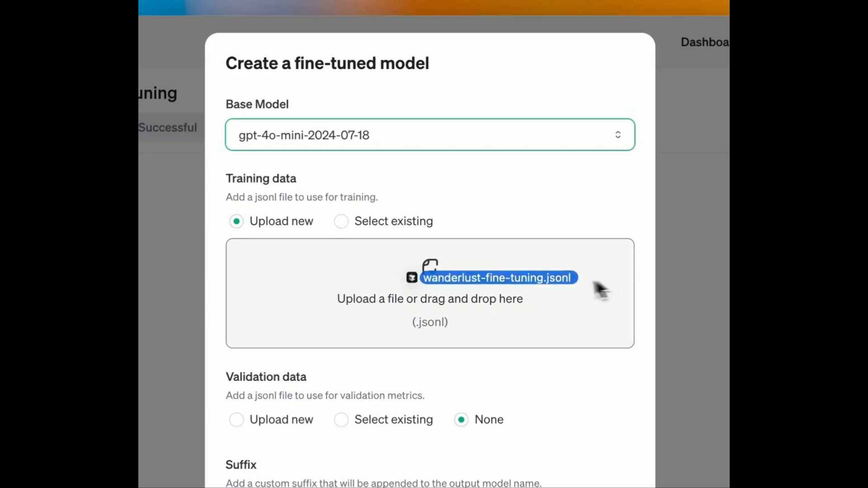
Task: Click the small black dragged-file icon
Action: tap(412, 277)
